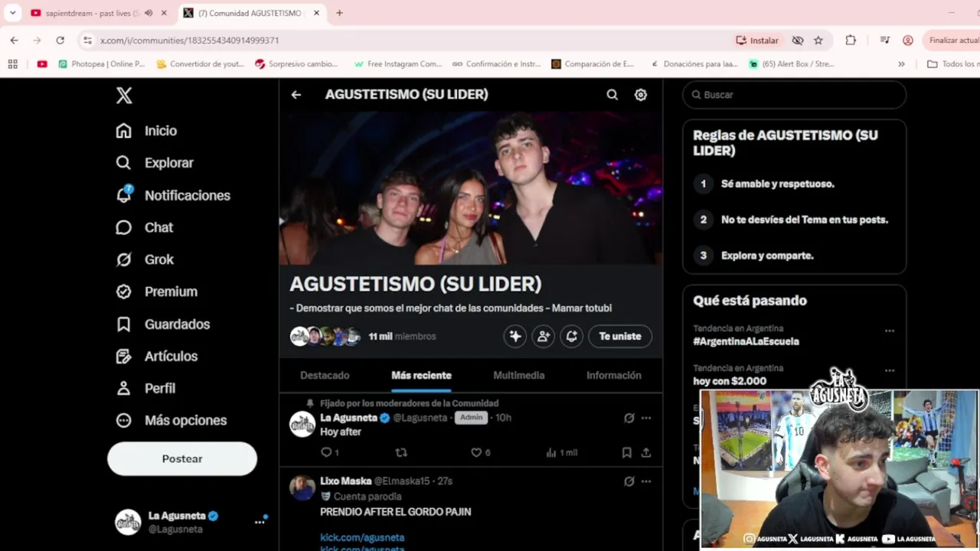The height and width of the screenshot is (551, 980).
Task: Click the Grok sparkle button by members
Action: [515, 336]
